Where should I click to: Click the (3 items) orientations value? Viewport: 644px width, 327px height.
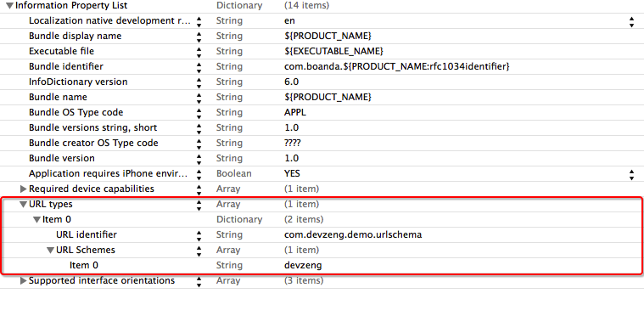(x=304, y=280)
